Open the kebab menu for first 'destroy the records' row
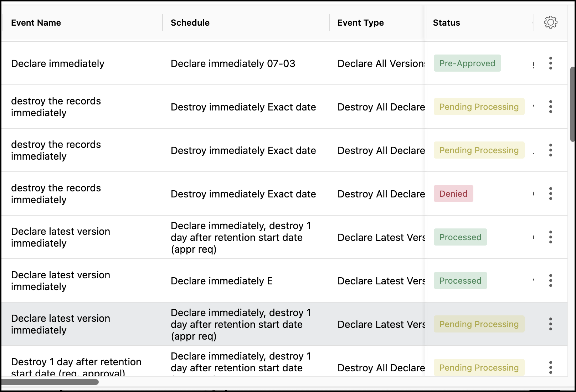The height and width of the screenshot is (392, 576). click(x=550, y=107)
